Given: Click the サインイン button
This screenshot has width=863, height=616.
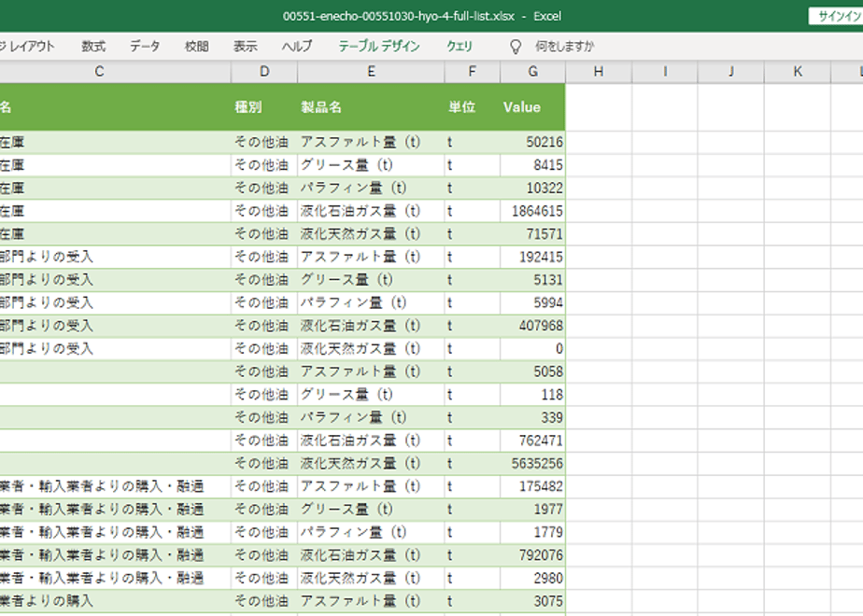Looking at the screenshot, I should [838, 16].
